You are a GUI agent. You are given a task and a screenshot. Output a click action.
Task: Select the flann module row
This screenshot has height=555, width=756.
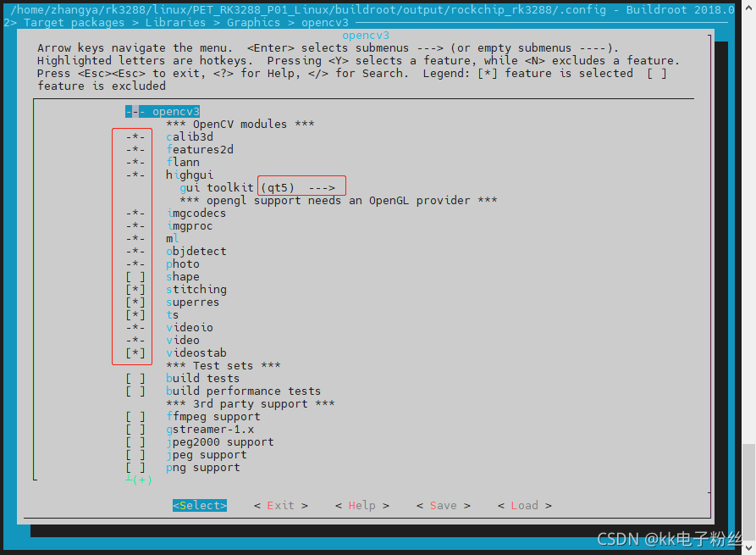pos(163,163)
